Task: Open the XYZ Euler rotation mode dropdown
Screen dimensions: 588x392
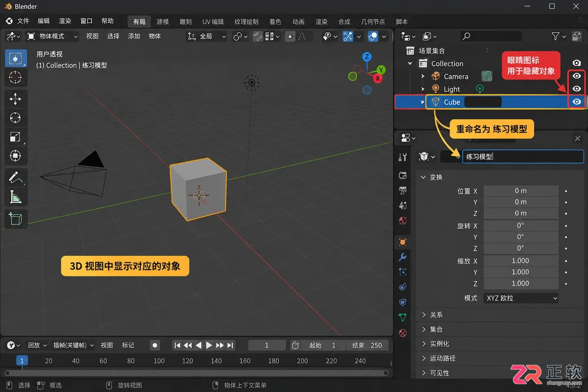Action: tap(521, 298)
